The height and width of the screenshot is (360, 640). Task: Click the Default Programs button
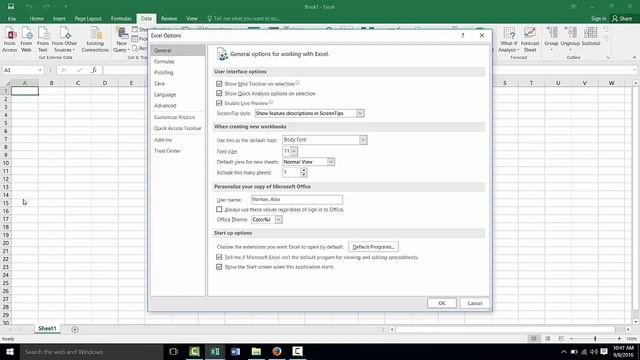373,247
